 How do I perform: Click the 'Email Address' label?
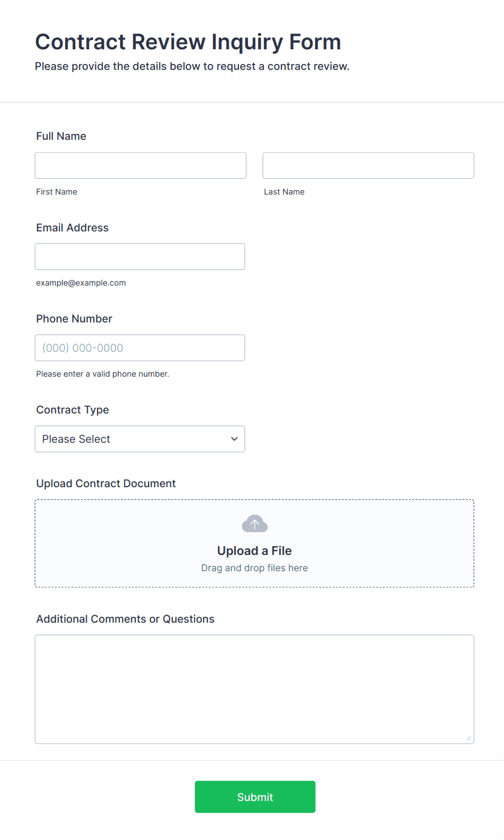pyautogui.click(x=72, y=228)
